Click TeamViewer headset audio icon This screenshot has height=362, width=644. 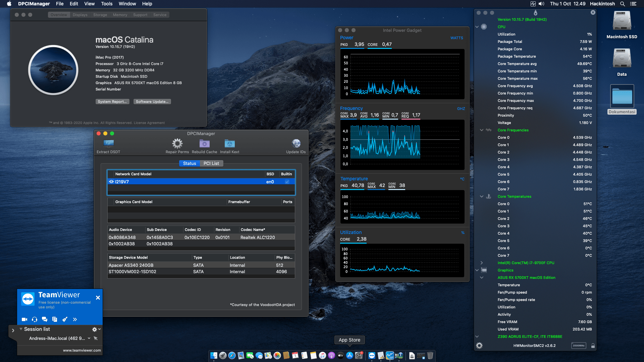point(35,319)
